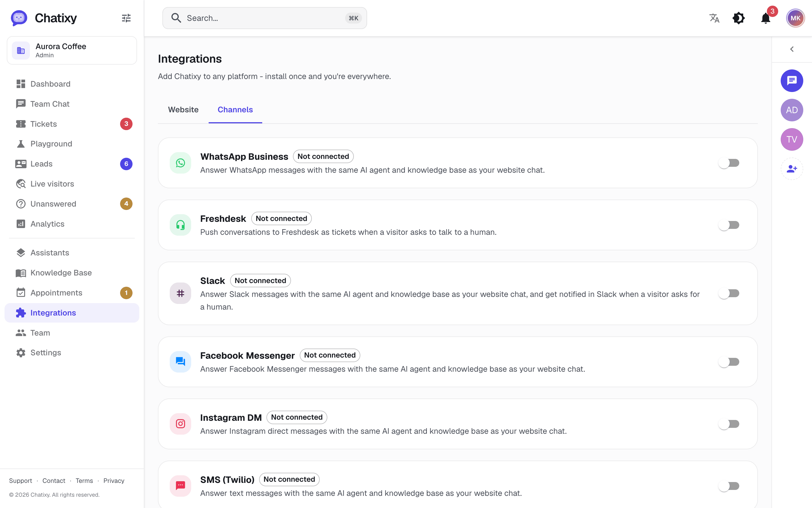Click the ⌘K shortcut badge
This screenshot has height=508, width=812.
tap(353, 18)
